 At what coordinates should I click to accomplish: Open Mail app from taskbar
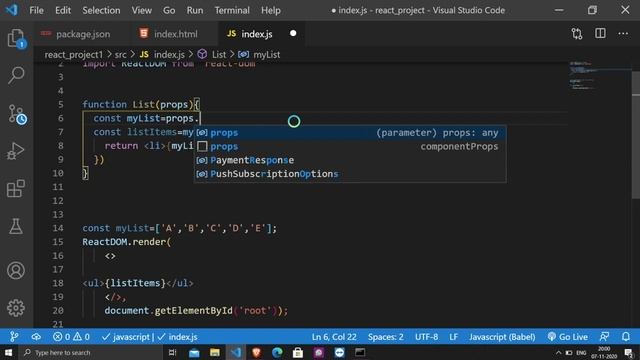194,352
